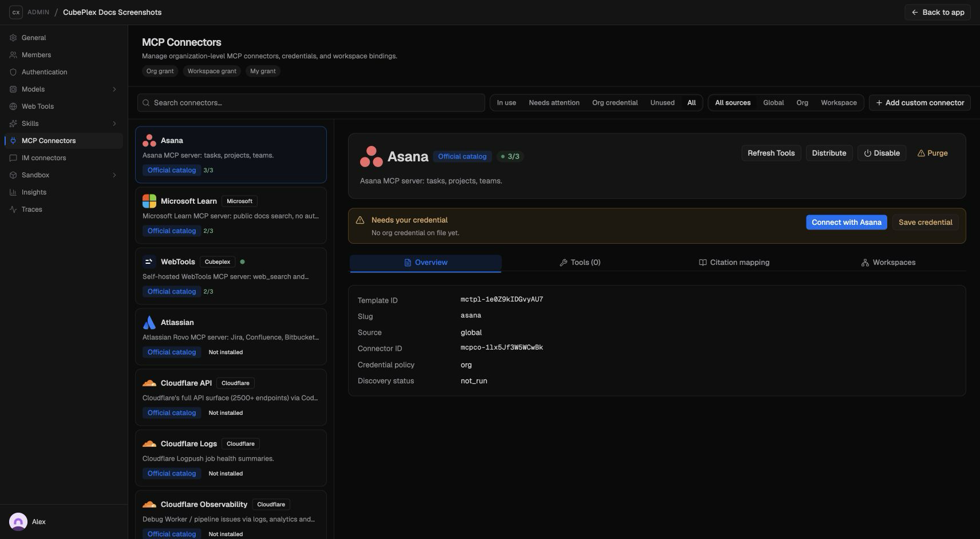The height and width of the screenshot is (539, 980).
Task: Click the CubePlex Docs Screenshots breadcrumb
Action: point(112,12)
